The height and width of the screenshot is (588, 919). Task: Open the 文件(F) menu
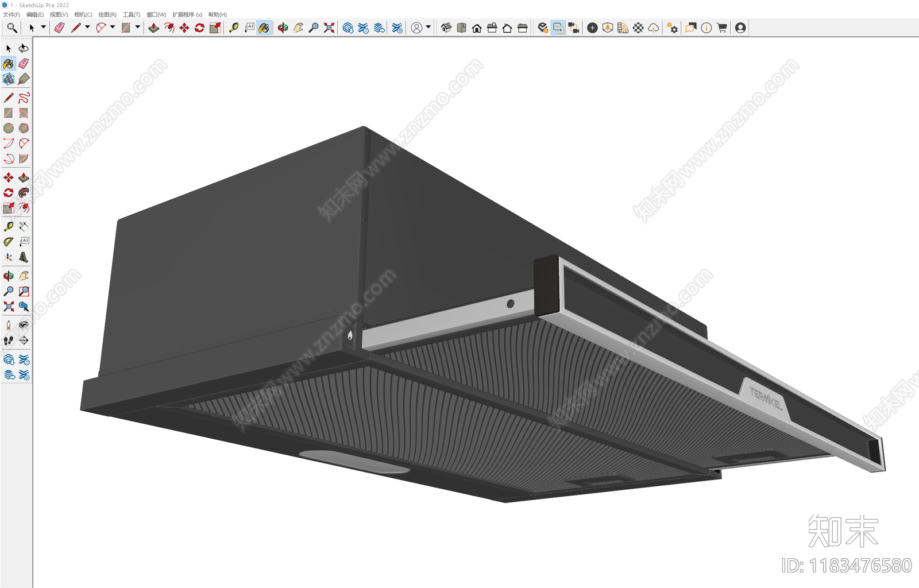tap(11, 14)
